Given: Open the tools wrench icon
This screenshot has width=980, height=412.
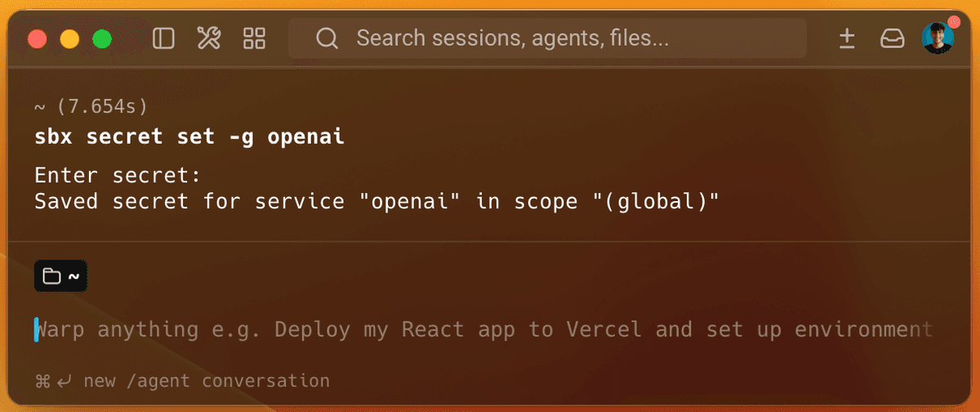Looking at the screenshot, I should pyautogui.click(x=209, y=38).
